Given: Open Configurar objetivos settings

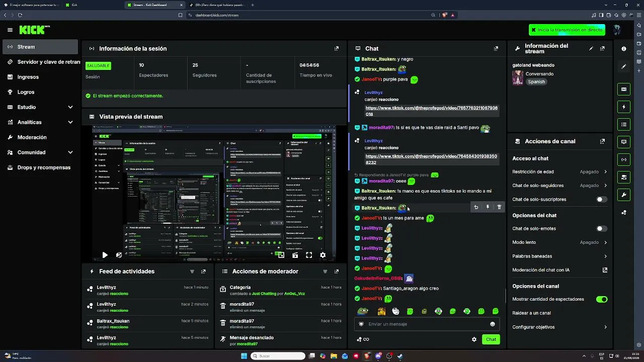Looking at the screenshot, I should click(x=559, y=327).
